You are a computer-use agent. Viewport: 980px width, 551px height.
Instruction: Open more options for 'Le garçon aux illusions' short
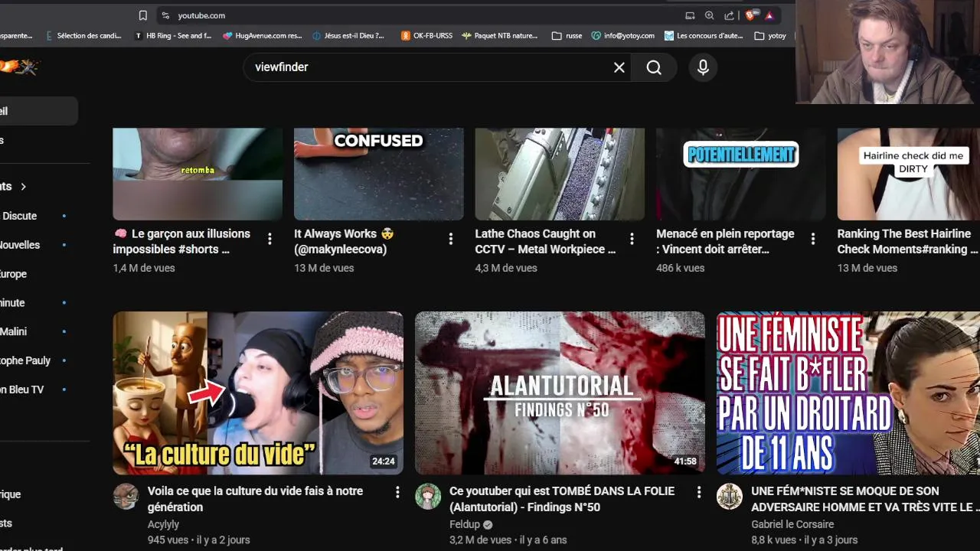point(269,240)
